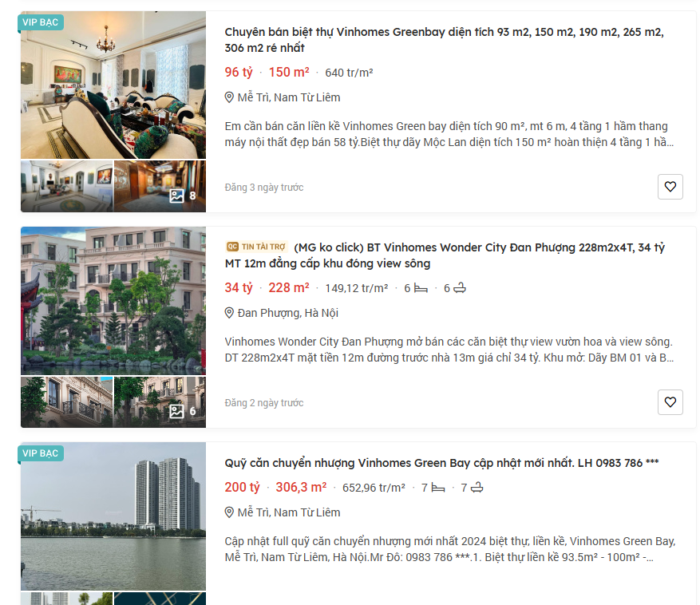Open listing BT Vinhomes Wonder City Đan Phượng

point(445,255)
